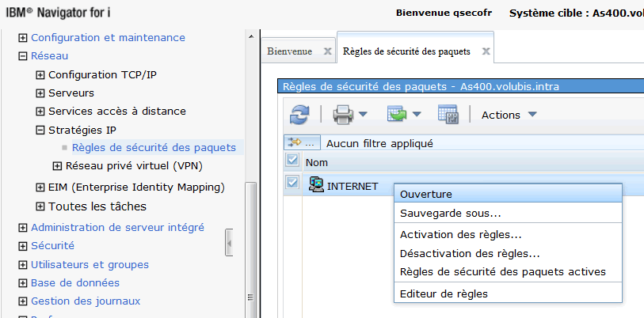644x318 pixels.
Task: Expand Configuration TCP/IP node
Action: coord(40,75)
